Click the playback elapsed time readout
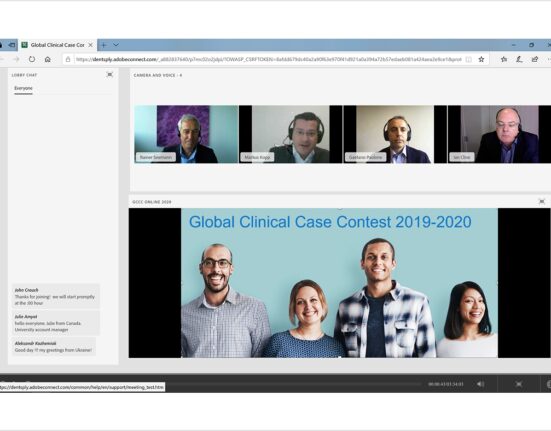 tap(446, 384)
